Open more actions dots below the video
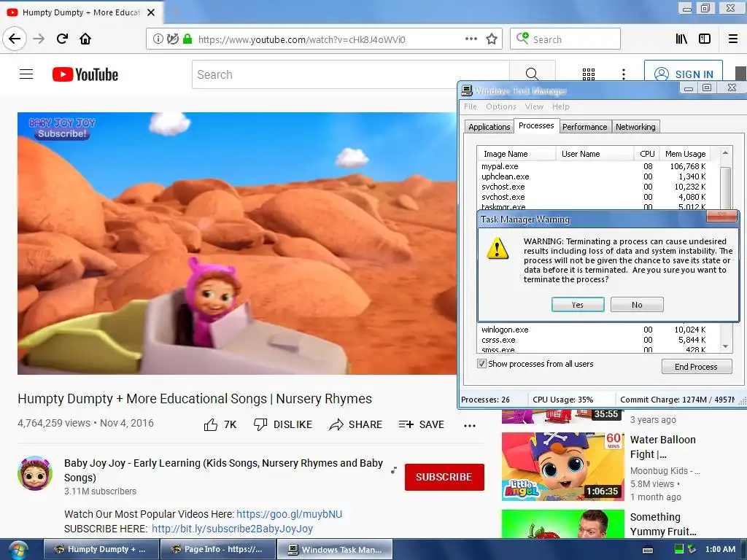 pos(470,425)
